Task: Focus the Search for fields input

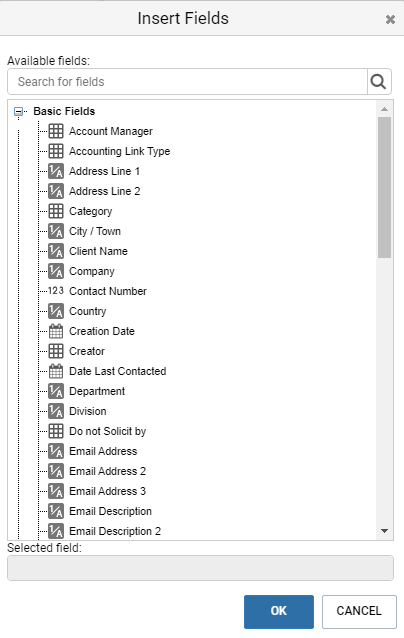Action: click(x=187, y=82)
